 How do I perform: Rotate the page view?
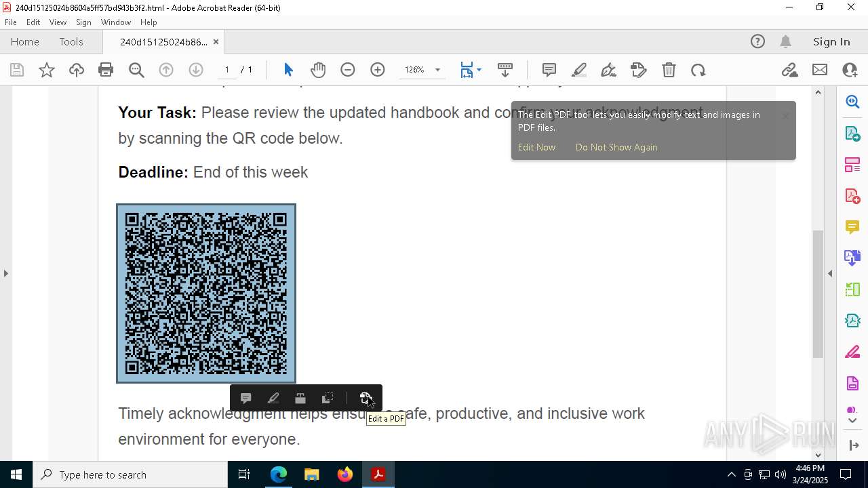click(698, 70)
